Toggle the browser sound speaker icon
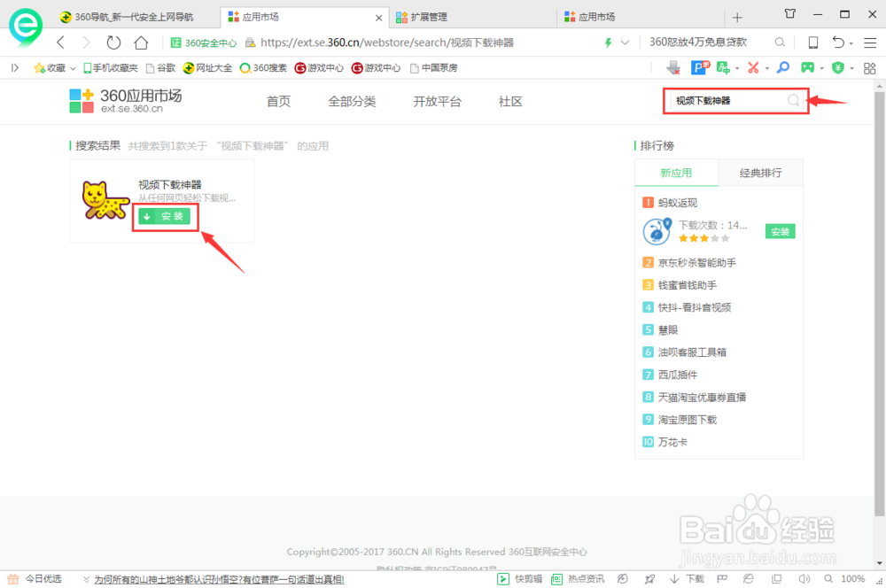886x588 pixels. point(804,579)
